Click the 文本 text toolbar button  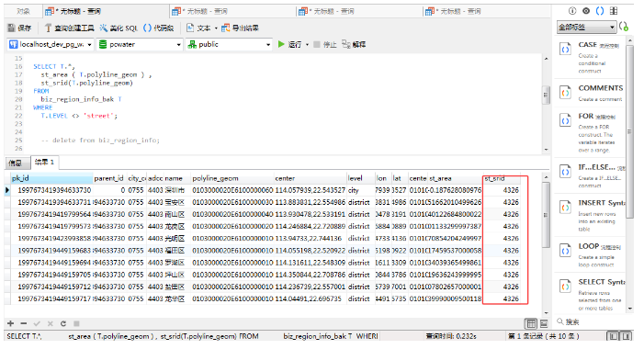pos(198,28)
